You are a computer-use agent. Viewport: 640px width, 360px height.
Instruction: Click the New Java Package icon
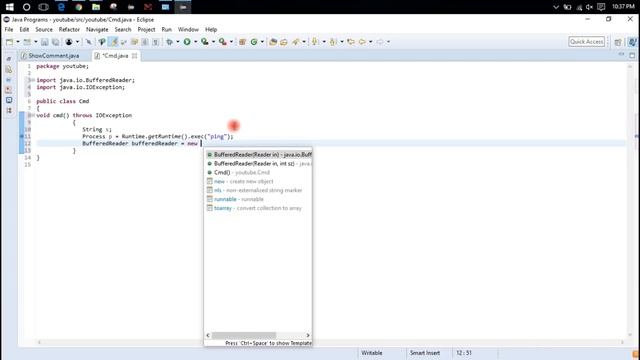[x=242, y=42]
